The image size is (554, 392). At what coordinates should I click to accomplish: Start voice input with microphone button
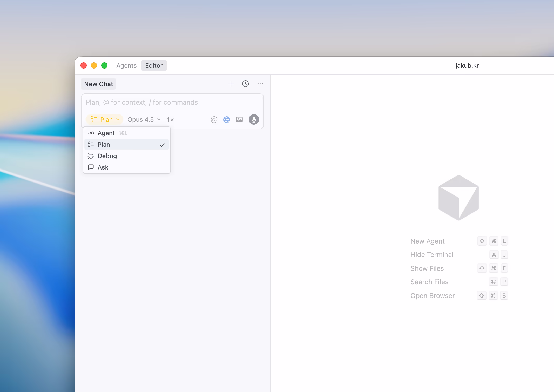pos(254,119)
